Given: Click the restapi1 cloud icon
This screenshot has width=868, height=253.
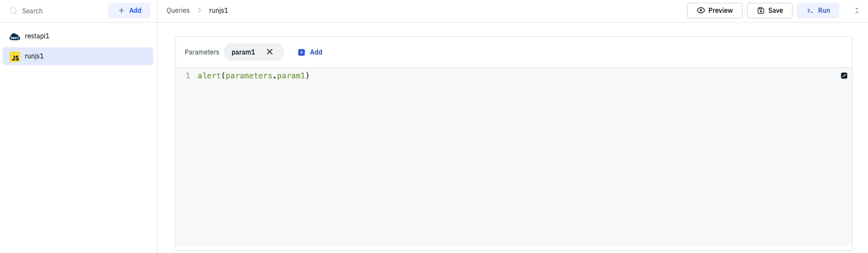Looking at the screenshot, I should tap(15, 36).
